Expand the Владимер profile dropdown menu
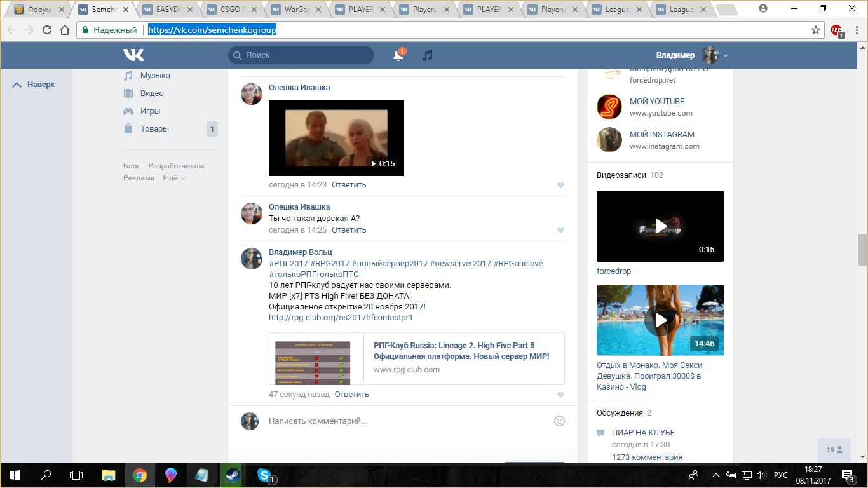The width and height of the screenshot is (868, 488). coord(726,56)
